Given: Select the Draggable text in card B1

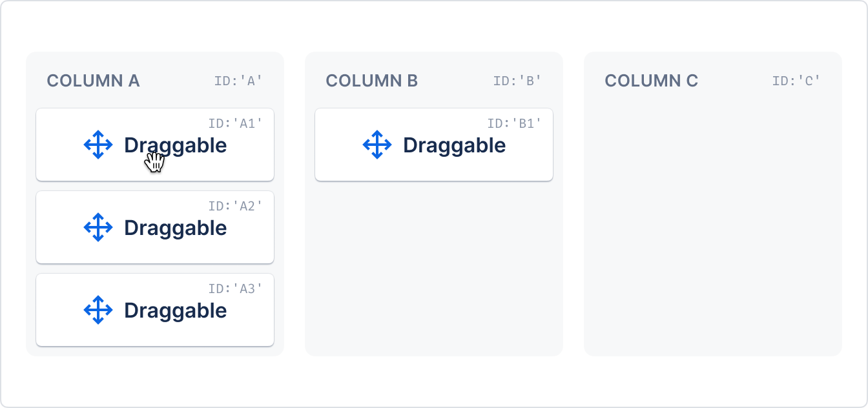Looking at the screenshot, I should tap(455, 145).
